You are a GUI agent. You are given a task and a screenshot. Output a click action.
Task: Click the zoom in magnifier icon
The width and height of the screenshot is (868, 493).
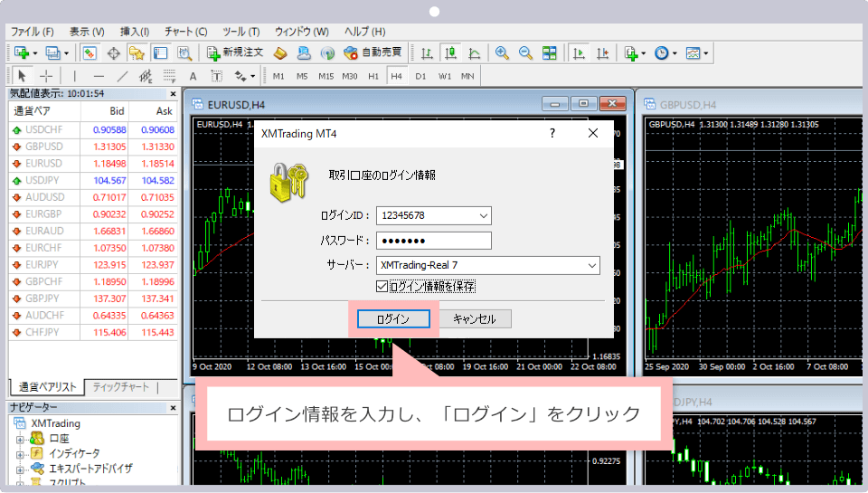(502, 52)
